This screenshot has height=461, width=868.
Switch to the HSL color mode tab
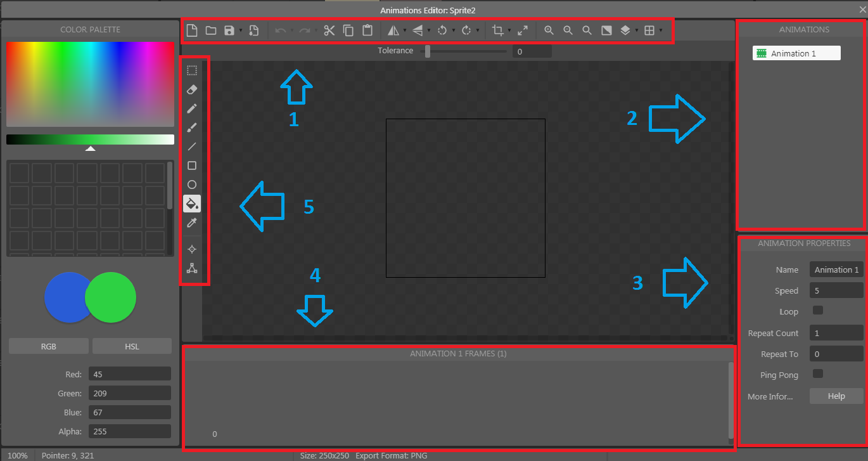[132, 346]
